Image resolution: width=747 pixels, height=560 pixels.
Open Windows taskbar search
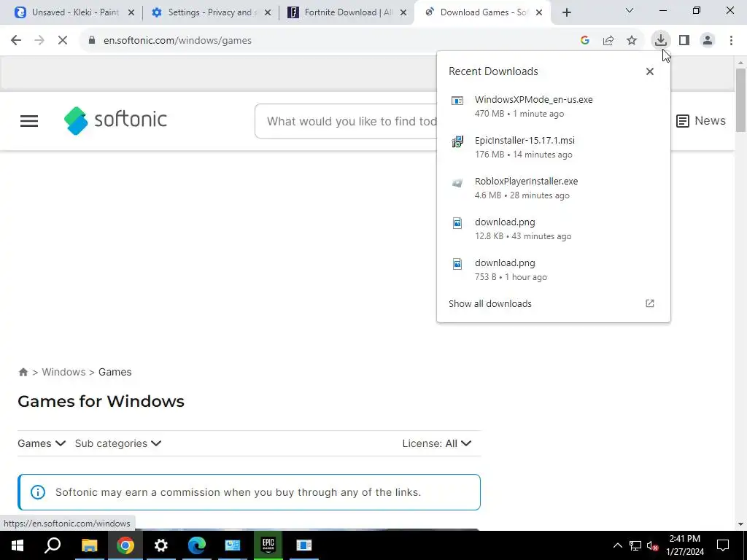tap(53, 545)
